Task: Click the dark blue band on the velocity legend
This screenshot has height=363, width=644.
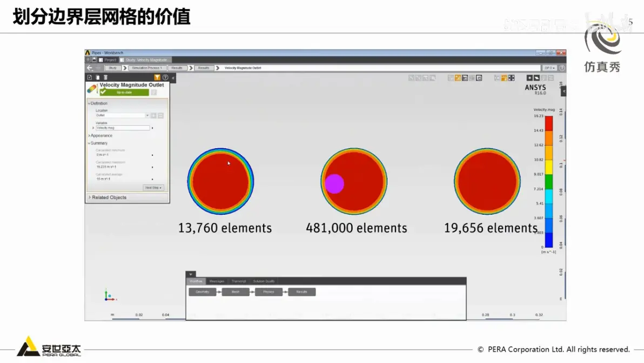Action: [549, 240]
